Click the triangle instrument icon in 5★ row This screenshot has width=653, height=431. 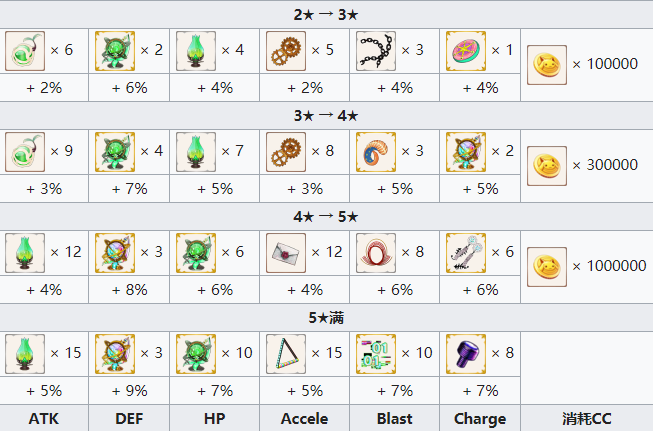tap(286, 354)
